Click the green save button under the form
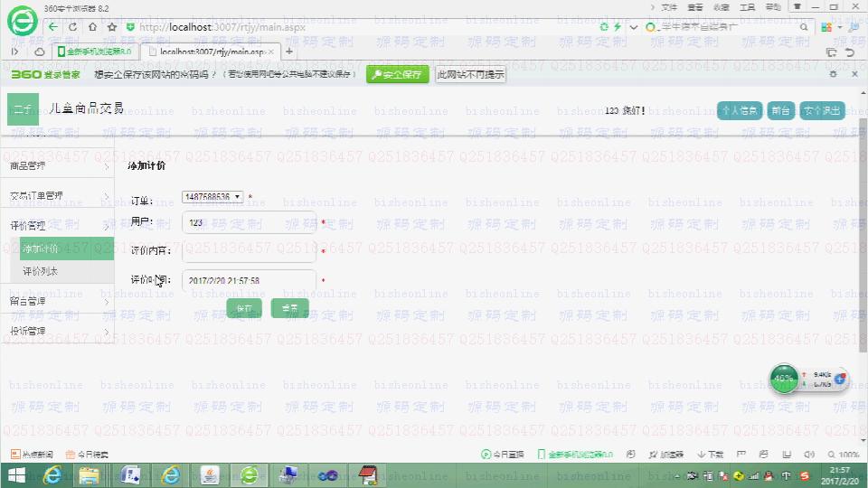This screenshot has height=488, width=868. pyautogui.click(x=244, y=308)
